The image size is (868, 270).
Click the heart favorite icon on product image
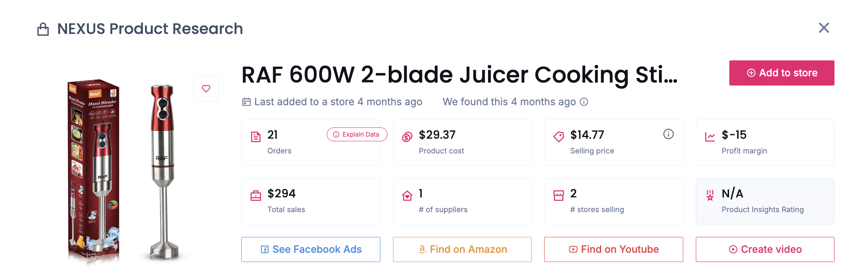tap(206, 88)
